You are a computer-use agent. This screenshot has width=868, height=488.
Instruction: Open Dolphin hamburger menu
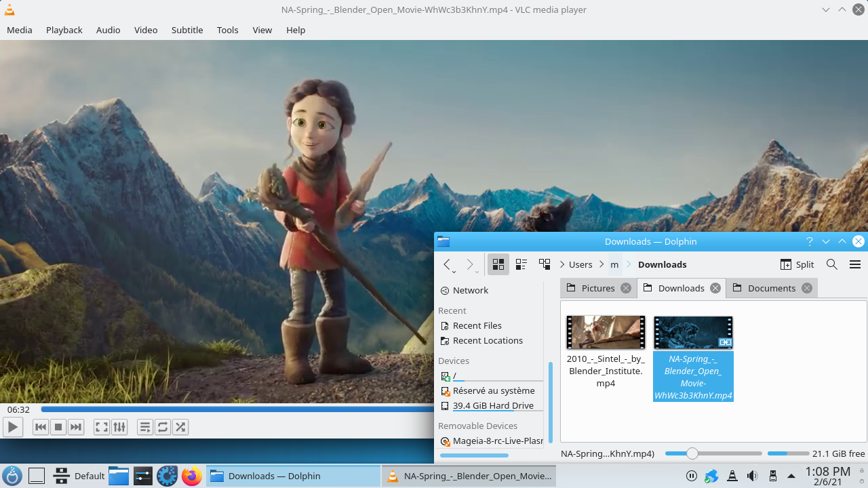tap(855, 264)
